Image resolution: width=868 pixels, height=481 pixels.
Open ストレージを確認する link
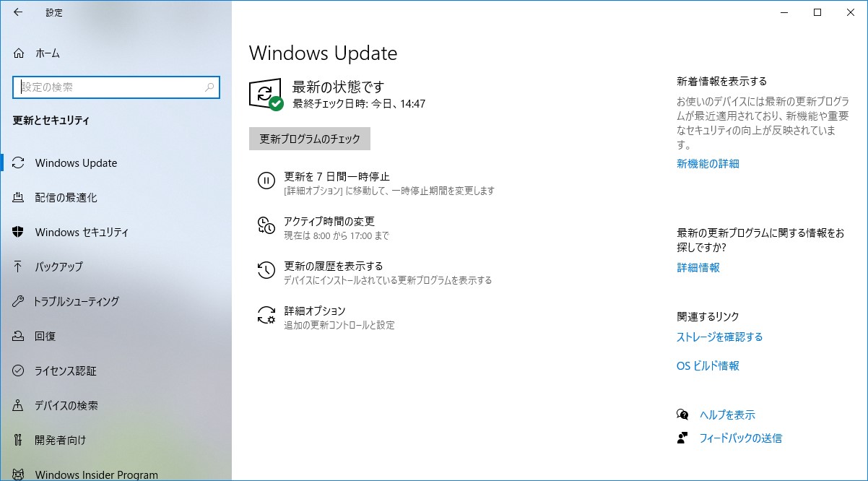pos(719,337)
